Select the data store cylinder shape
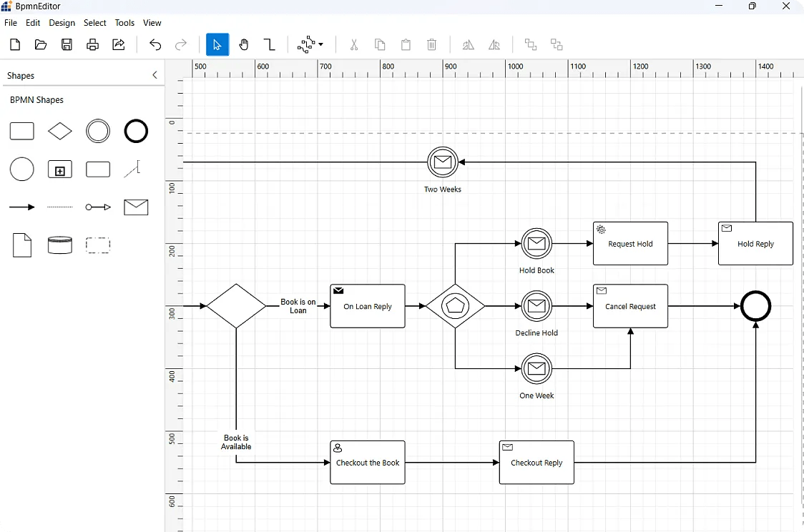Screen dimensions: 804x532 (60, 245)
